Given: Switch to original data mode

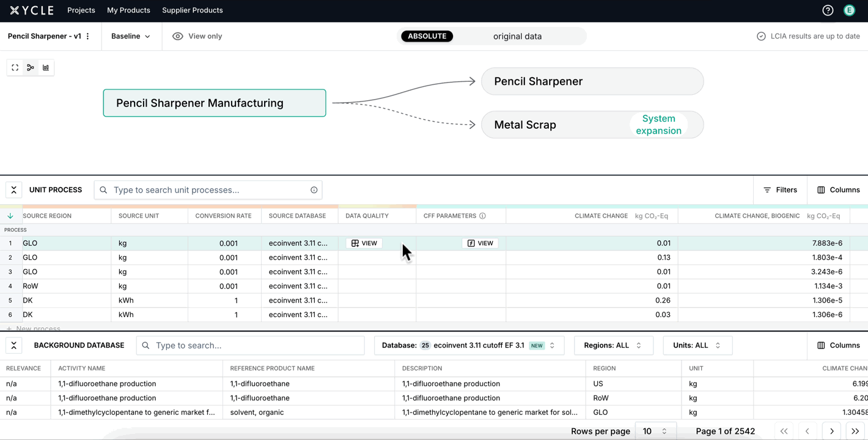Looking at the screenshot, I should pyautogui.click(x=517, y=36).
